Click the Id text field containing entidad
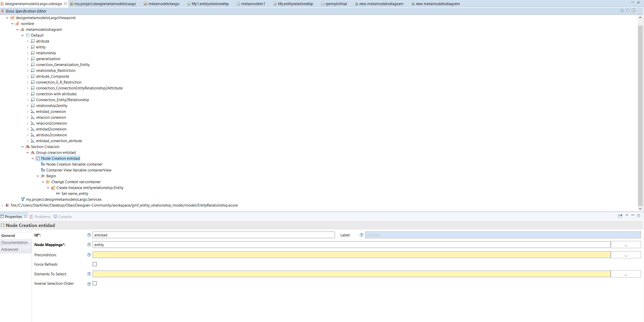 (x=213, y=235)
